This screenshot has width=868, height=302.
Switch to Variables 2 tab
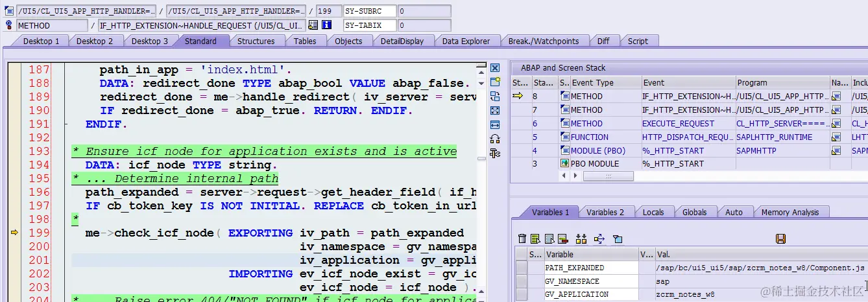(x=605, y=213)
